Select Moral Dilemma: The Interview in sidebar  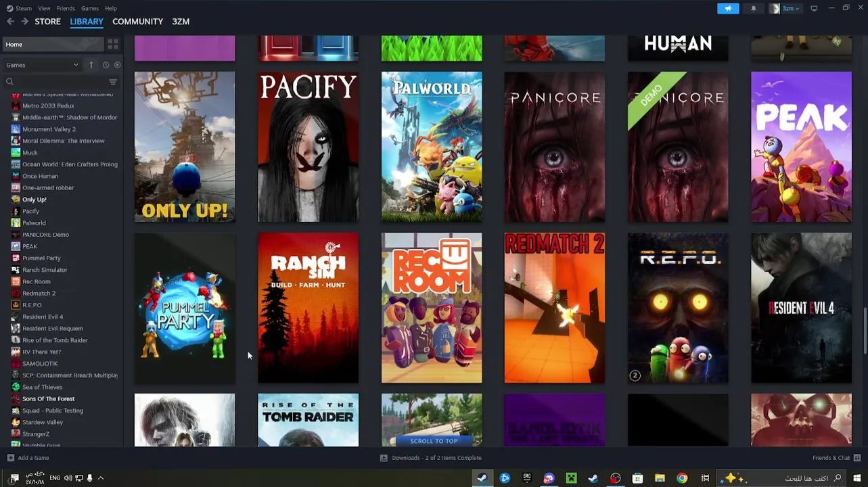coord(63,141)
